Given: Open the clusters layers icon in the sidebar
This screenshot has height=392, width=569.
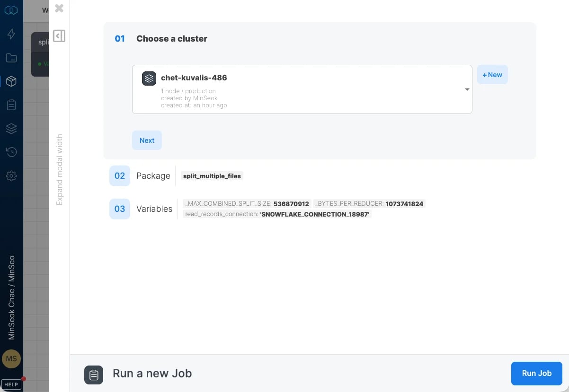Looking at the screenshot, I should (11, 129).
